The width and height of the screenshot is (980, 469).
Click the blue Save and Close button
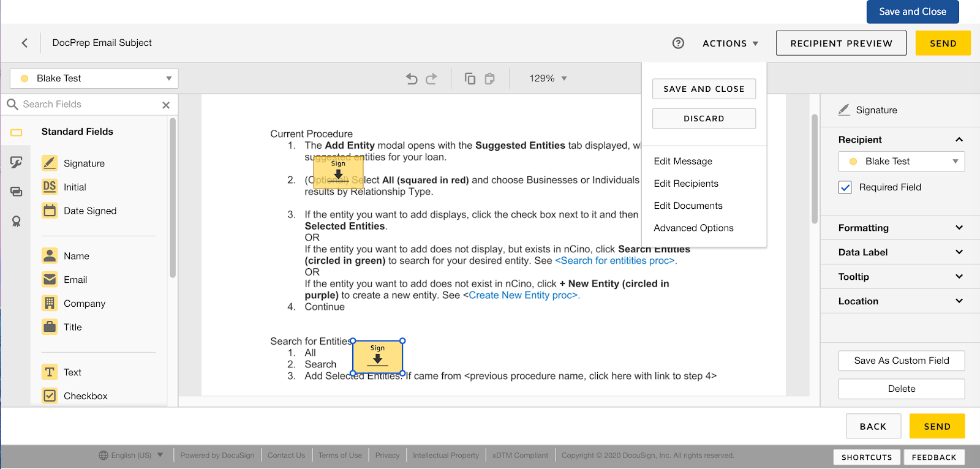(x=913, y=12)
